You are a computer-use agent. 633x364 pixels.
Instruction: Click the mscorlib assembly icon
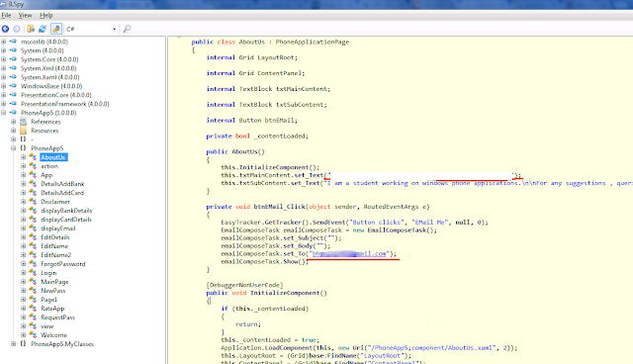click(13, 42)
